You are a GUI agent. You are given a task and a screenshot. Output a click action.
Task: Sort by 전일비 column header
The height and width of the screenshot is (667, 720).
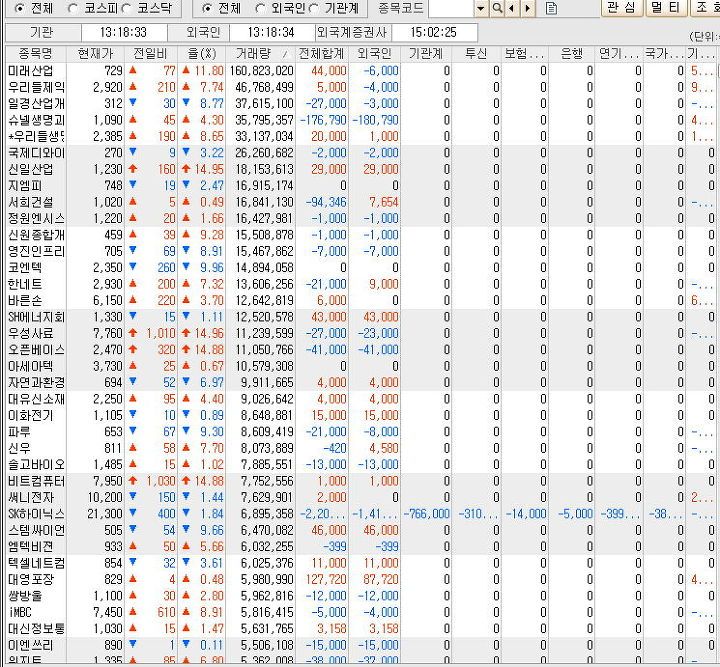(151, 54)
